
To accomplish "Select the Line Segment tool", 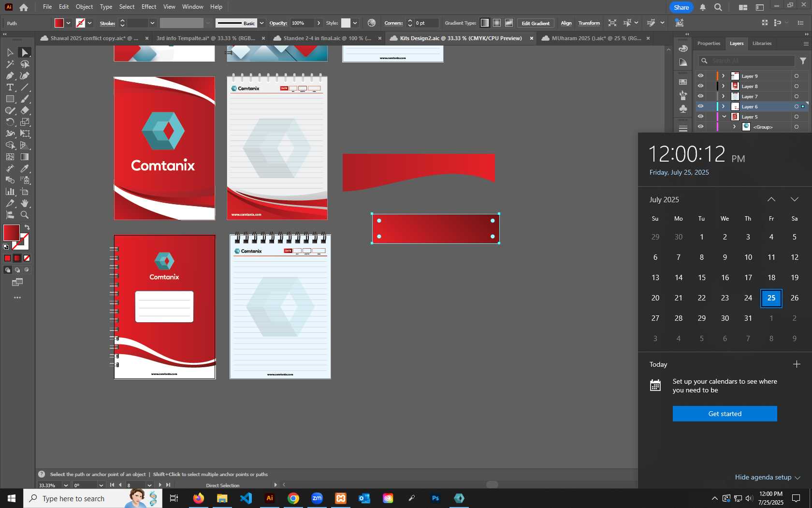I will [x=25, y=87].
